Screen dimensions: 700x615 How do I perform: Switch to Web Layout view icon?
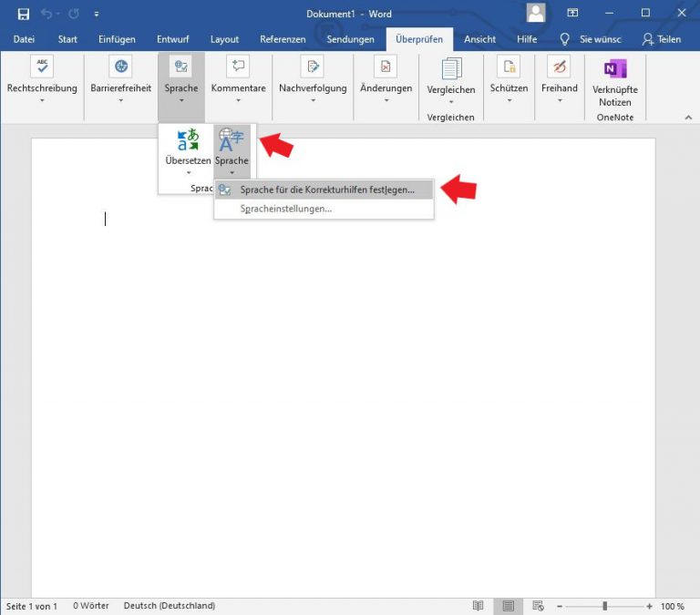pyautogui.click(x=538, y=606)
